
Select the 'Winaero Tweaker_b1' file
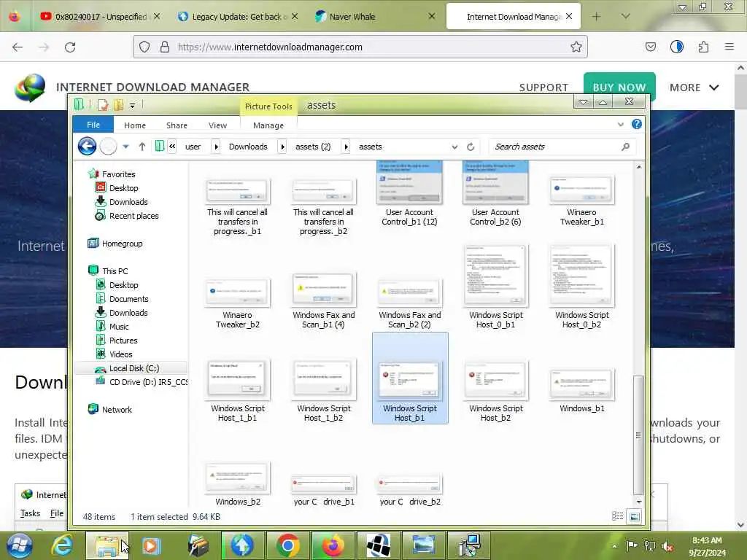pos(581,201)
